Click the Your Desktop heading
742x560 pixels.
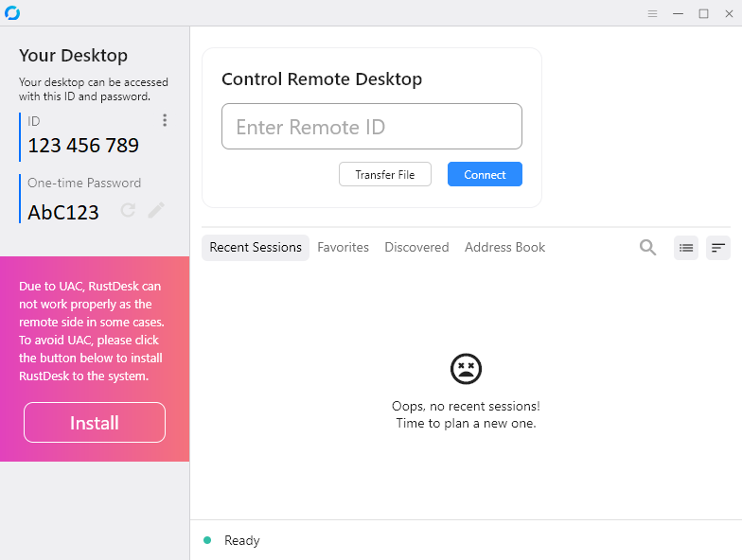click(x=74, y=55)
